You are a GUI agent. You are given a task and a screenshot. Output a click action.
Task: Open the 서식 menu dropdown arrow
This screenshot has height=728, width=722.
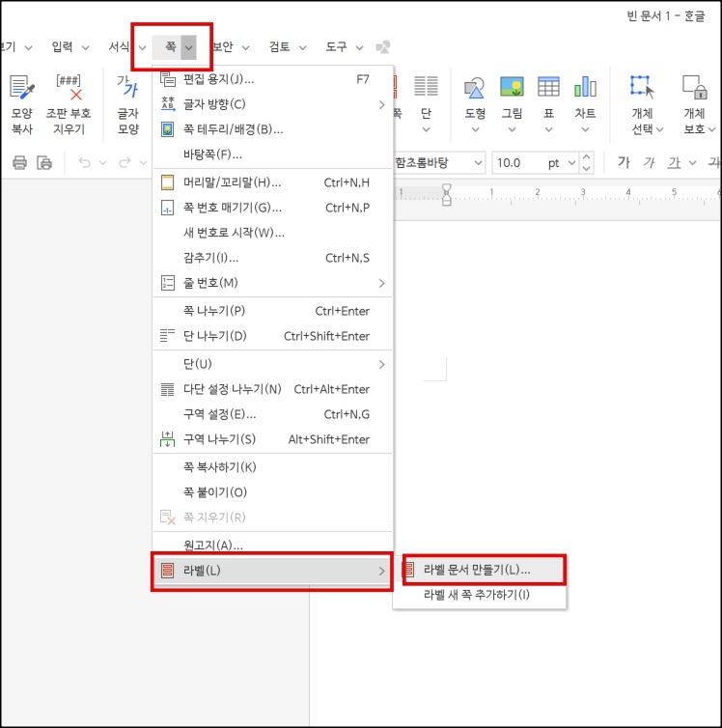pos(143,47)
